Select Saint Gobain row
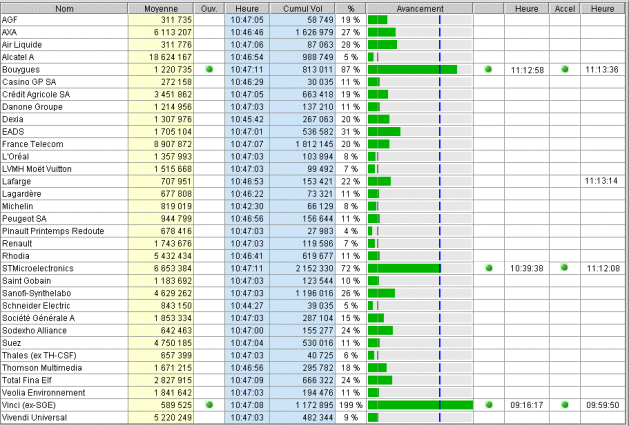This screenshot has width=629, height=426. pyautogui.click(x=26, y=281)
